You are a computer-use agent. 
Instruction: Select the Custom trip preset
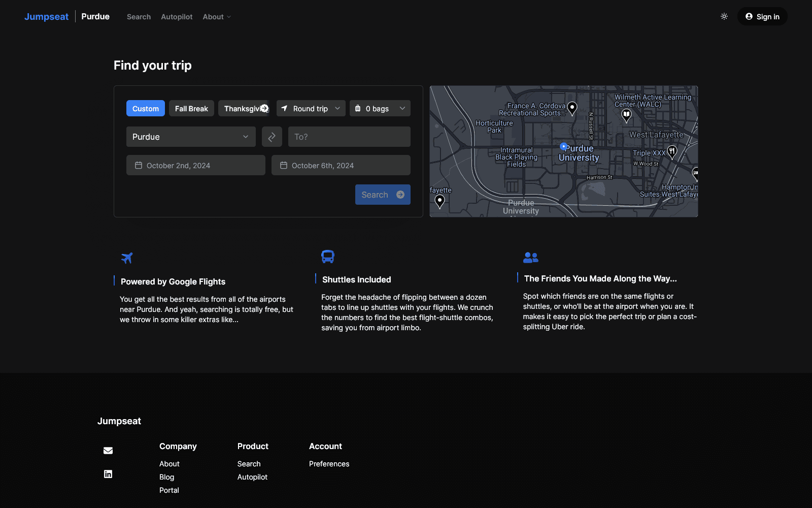pyautogui.click(x=146, y=108)
